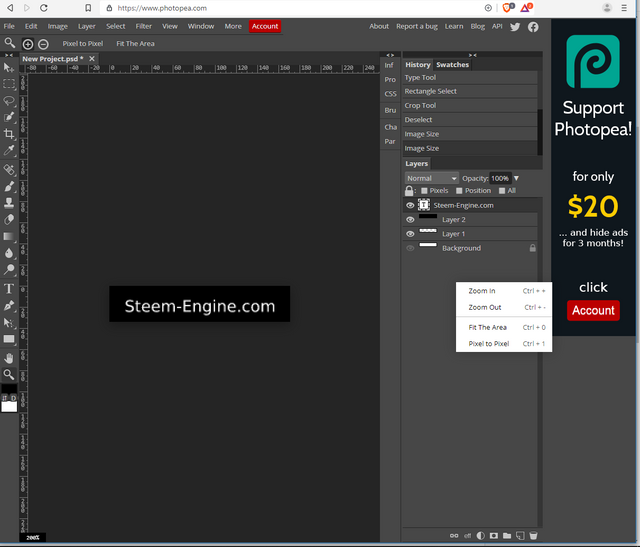
Task: Select the Path Select tool
Action: pyautogui.click(x=9, y=322)
